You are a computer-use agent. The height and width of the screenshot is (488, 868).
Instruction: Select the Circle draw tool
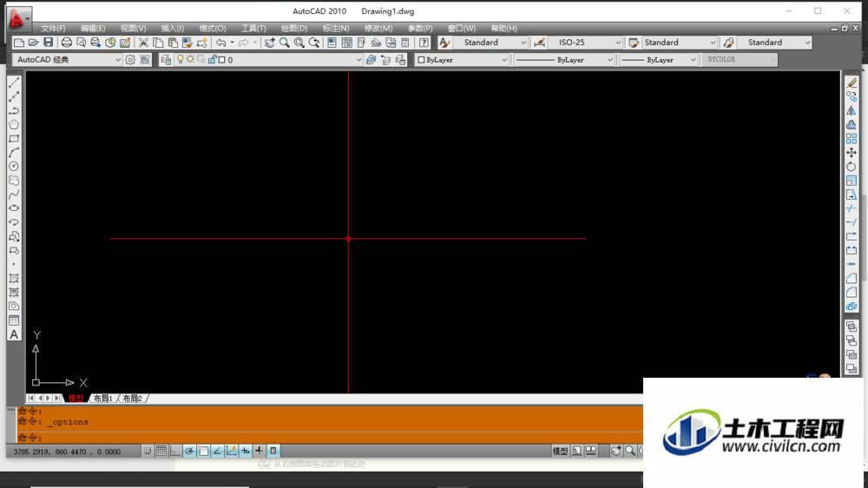coord(14,166)
